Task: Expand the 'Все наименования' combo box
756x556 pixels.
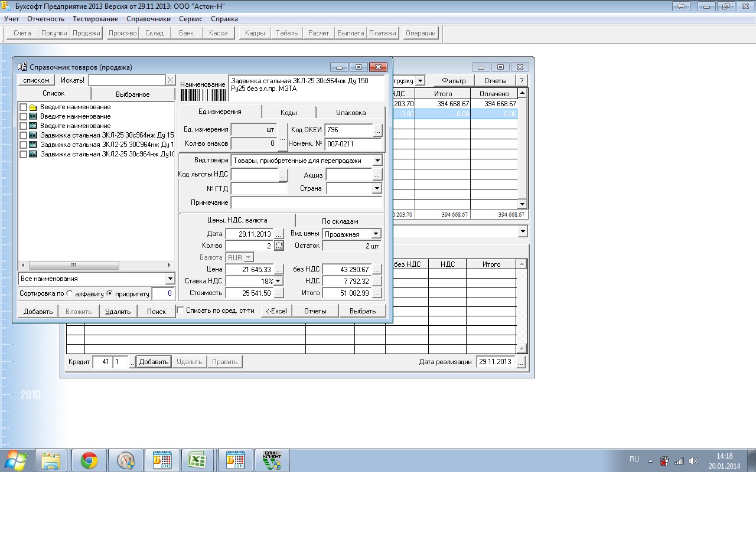Action: coord(170,279)
